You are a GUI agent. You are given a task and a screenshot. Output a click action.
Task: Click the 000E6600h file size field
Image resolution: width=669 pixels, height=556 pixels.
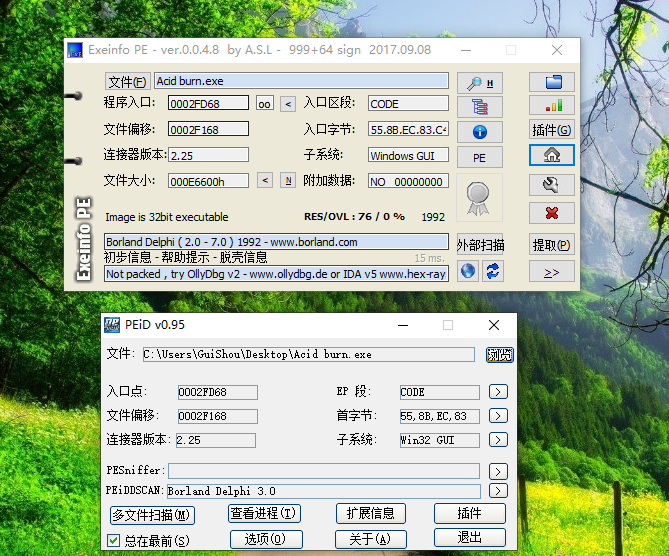pos(208,181)
